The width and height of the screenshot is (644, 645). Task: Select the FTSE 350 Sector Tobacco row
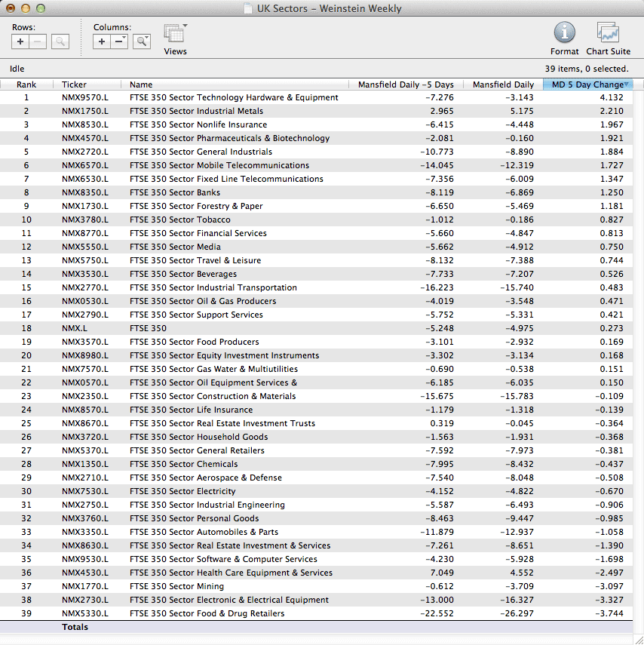point(179,220)
